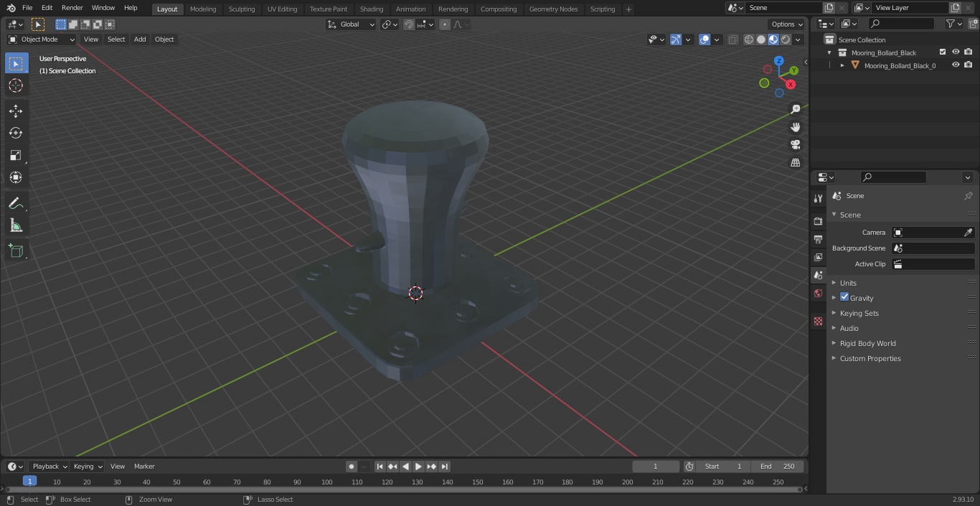Open the Render menu
Screen dimensions: 980x506
tap(72, 8)
